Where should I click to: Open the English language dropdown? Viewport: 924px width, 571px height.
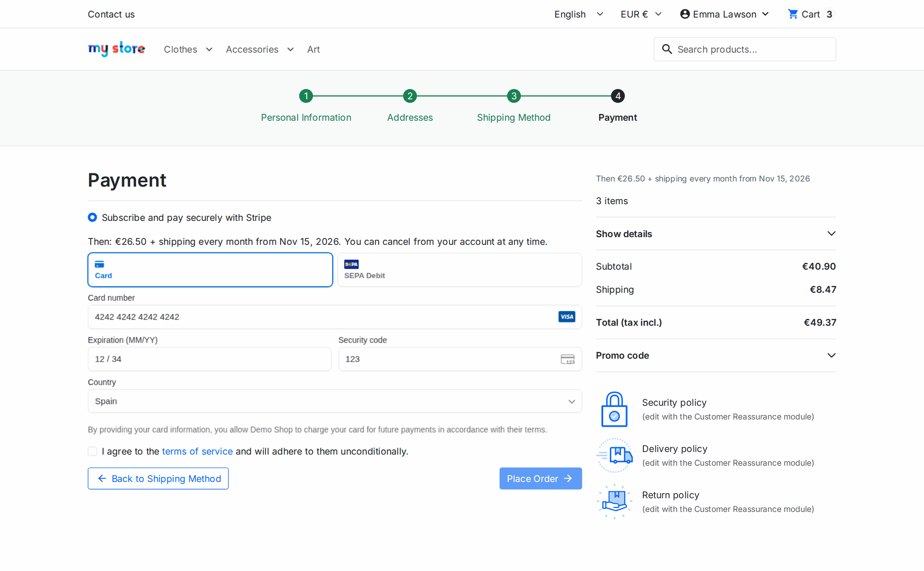579,14
